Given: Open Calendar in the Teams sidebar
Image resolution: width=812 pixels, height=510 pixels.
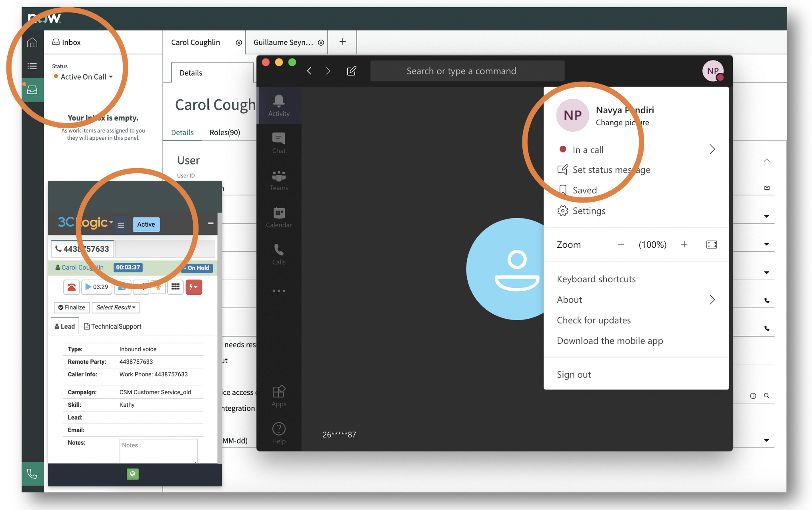Looking at the screenshot, I should click(x=279, y=217).
